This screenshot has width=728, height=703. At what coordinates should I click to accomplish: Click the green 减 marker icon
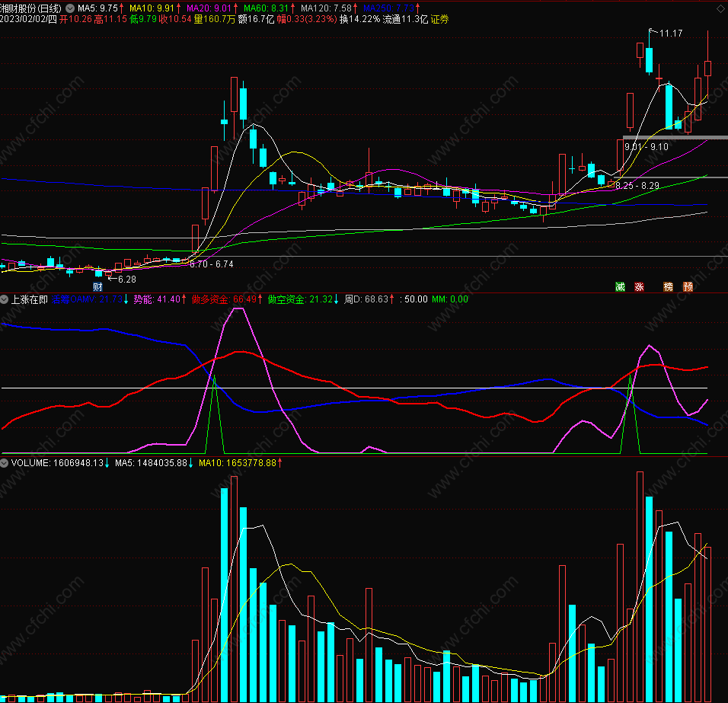[621, 287]
